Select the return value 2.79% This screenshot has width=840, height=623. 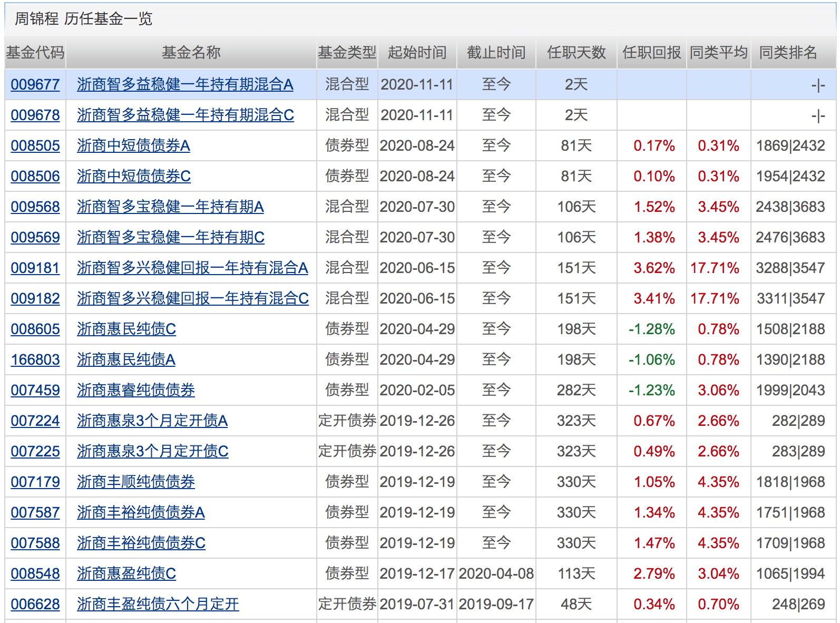[654, 573]
